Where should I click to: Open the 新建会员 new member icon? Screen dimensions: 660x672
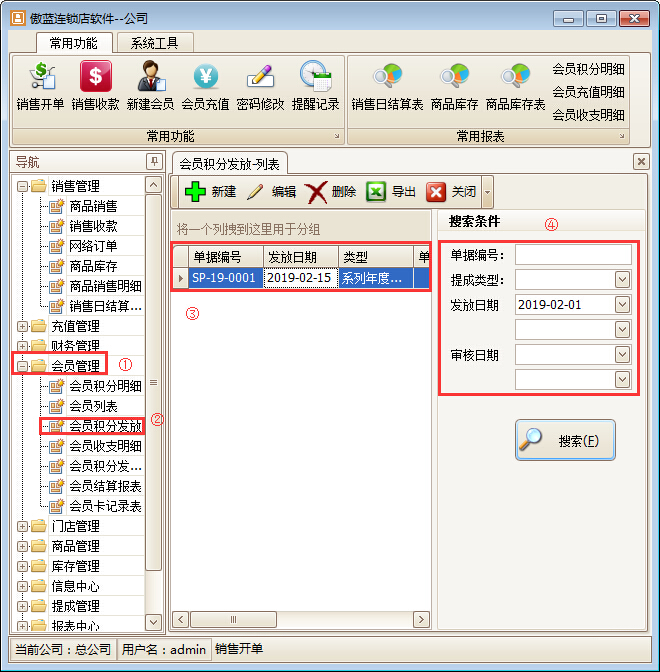[x=150, y=85]
